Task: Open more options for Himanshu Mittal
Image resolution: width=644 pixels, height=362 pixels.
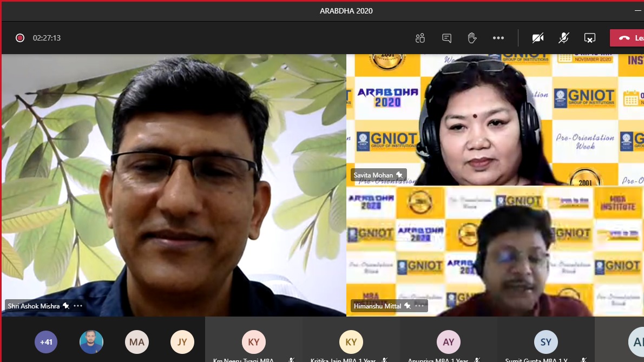Action: [x=419, y=306]
